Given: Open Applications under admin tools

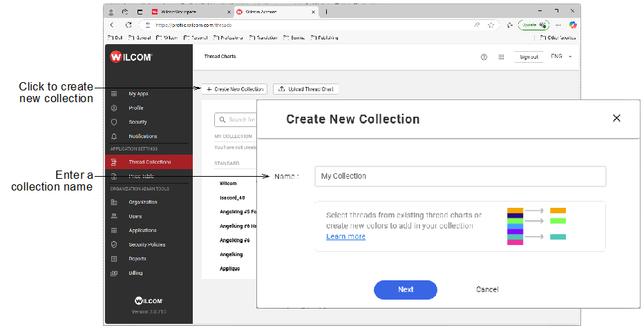Looking at the screenshot, I should (142, 231).
